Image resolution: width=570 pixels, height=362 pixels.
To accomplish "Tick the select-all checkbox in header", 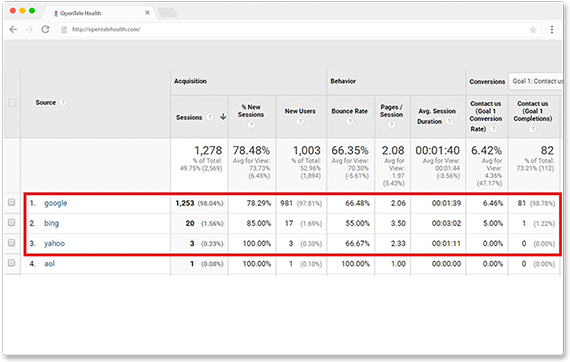I will click(x=12, y=103).
